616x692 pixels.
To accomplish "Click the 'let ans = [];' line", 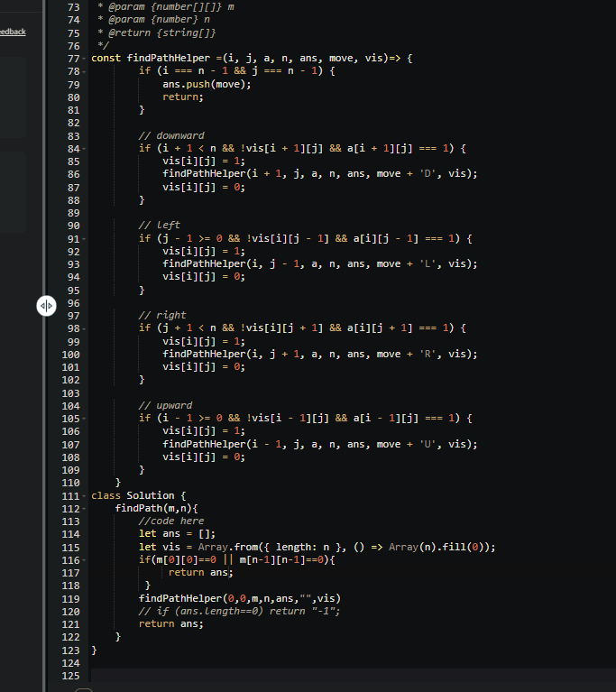I will tap(177, 533).
